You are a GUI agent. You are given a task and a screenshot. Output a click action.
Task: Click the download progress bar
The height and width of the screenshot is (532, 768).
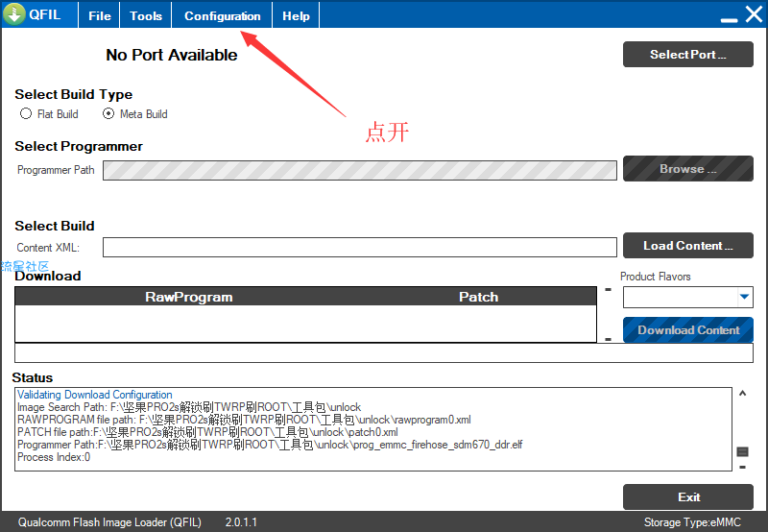pyautogui.click(x=383, y=353)
